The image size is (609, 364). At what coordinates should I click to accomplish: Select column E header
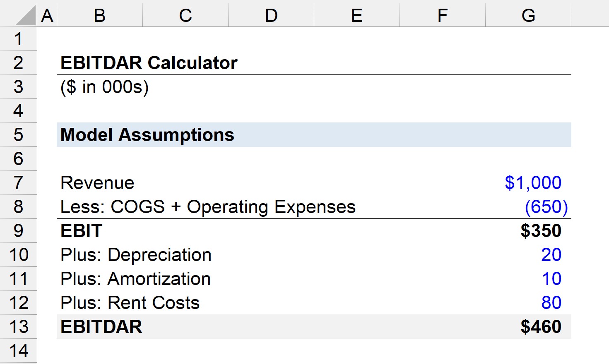click(x=357, y=15)
